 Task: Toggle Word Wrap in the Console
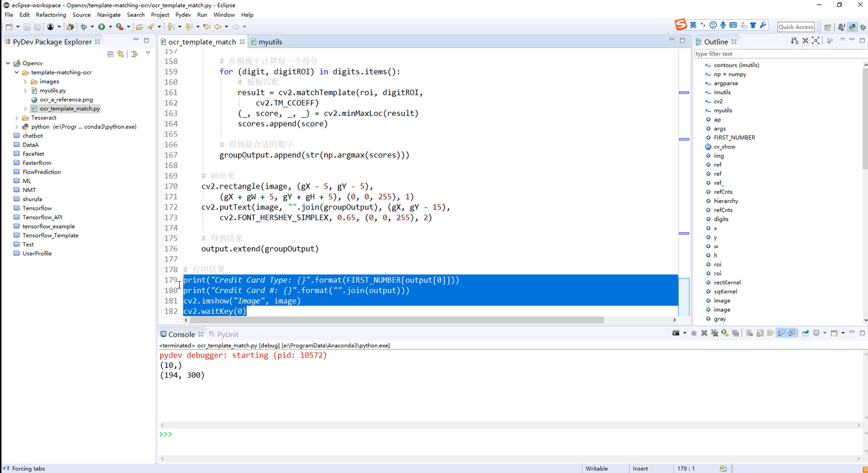coord(770,333)
